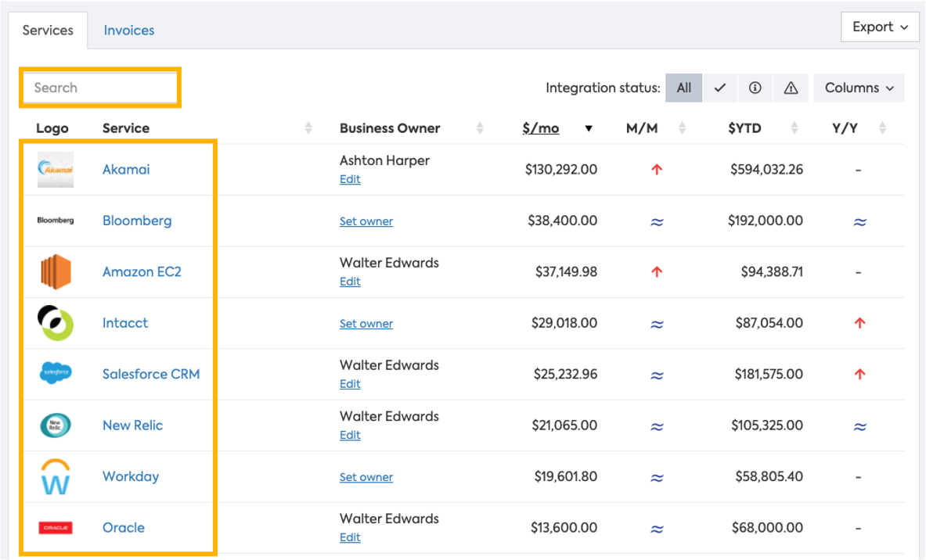Open the Columns dropdown
Image resolution: width=926 pixels, height=560 pixels.
click(859, 88)
